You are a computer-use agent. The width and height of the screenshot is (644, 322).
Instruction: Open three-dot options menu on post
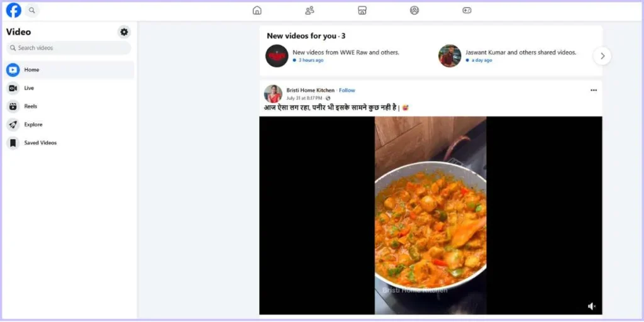(x=594, y=91)
